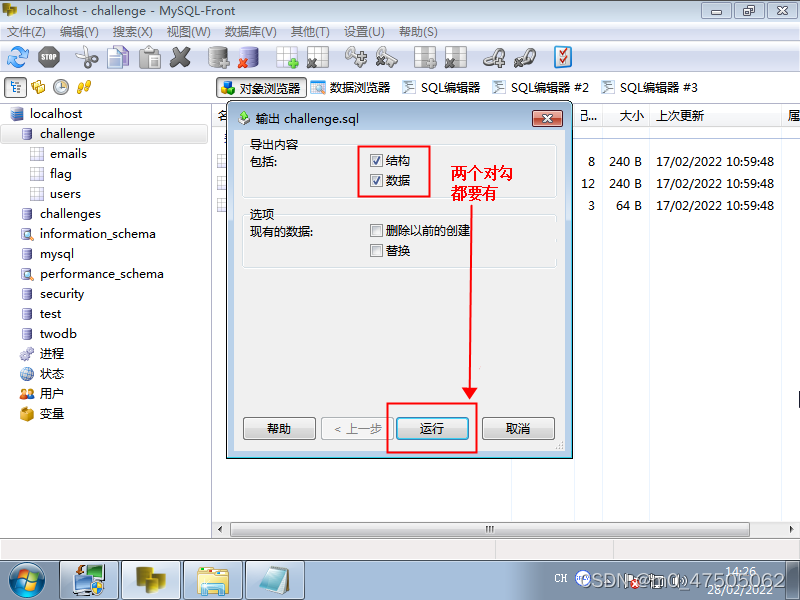Open the 其他(T) menu
This screenshot has width=800, height=600.
[310, 32]
